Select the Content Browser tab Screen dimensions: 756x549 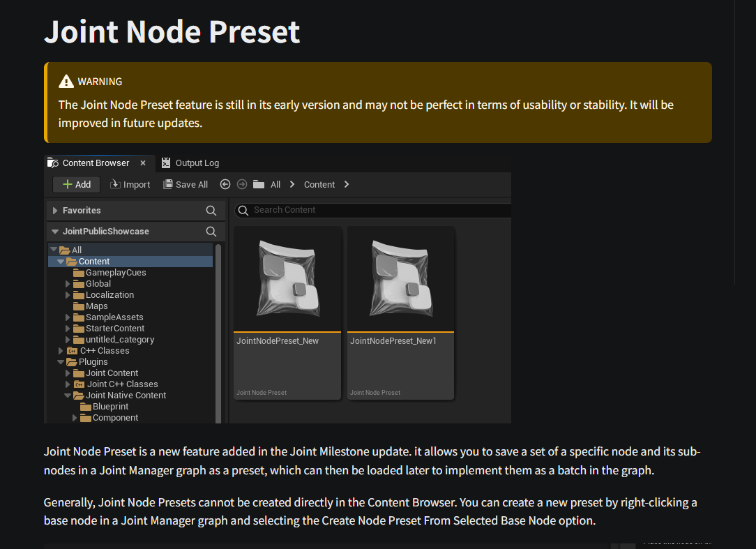[x=96, y=163]
